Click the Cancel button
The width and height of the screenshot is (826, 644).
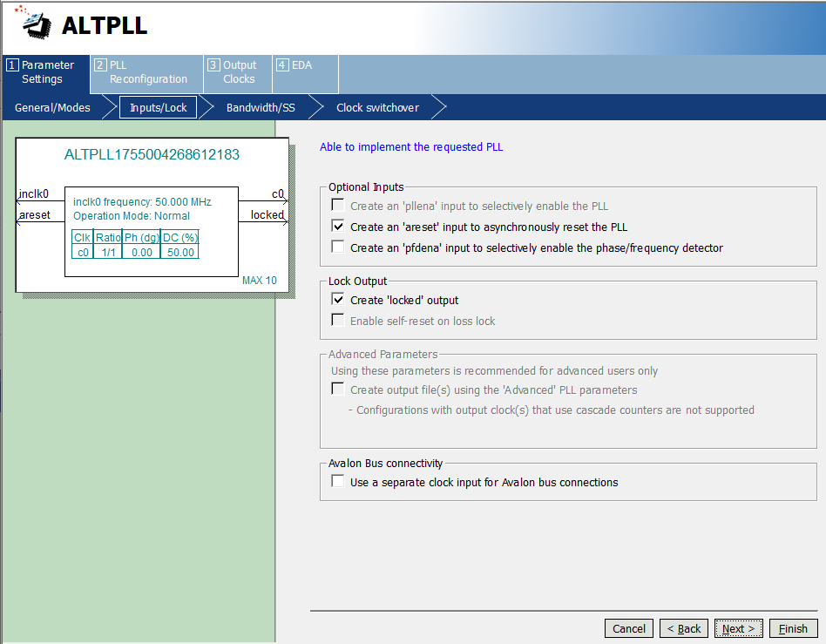(x=629, y=628)
